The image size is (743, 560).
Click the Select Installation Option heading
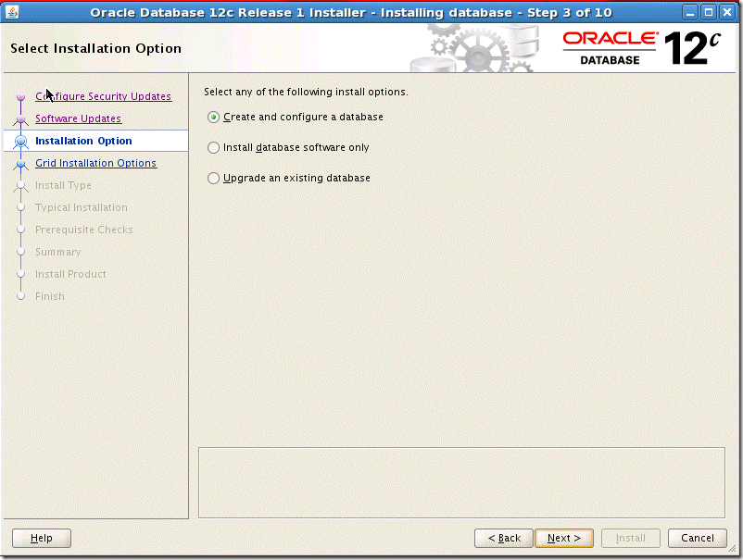[x=95, y=48]
